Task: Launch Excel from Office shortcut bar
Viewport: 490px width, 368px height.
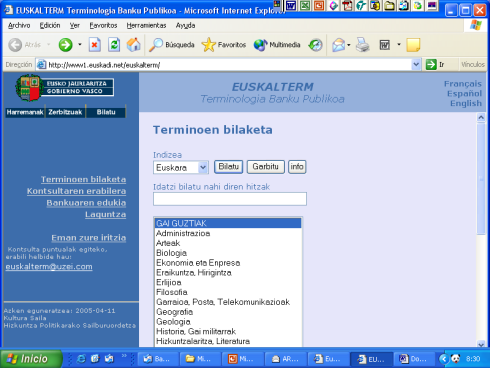Action: point(305,5)
